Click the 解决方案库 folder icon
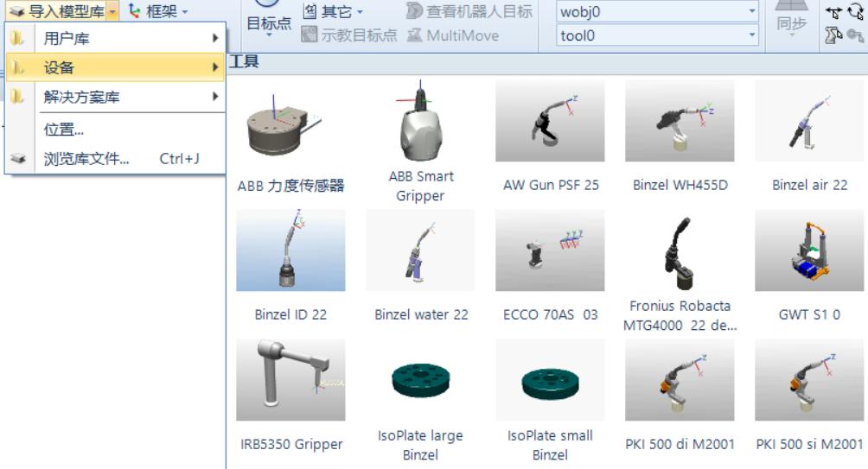868x469 pixels. [x=18, y=97]
